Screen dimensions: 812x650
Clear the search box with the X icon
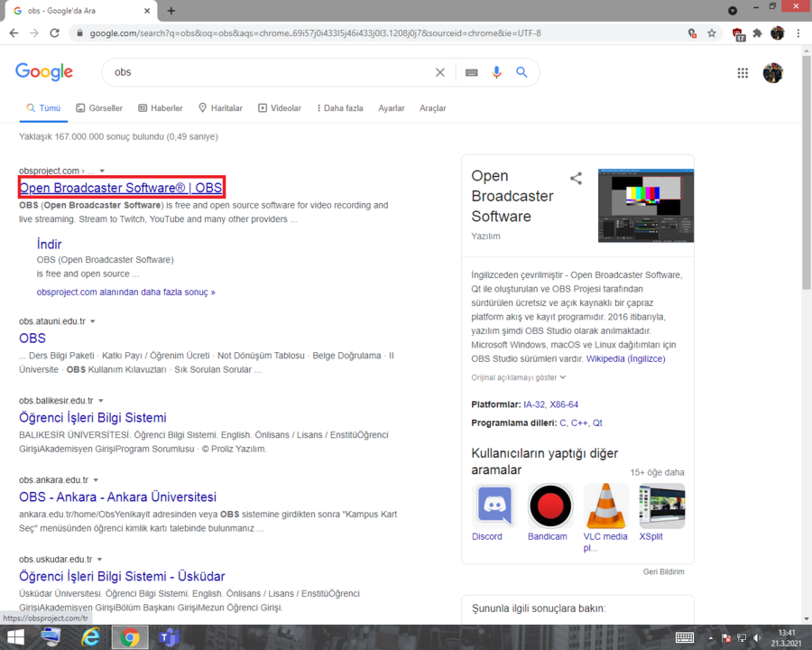(x=440, y=72)
